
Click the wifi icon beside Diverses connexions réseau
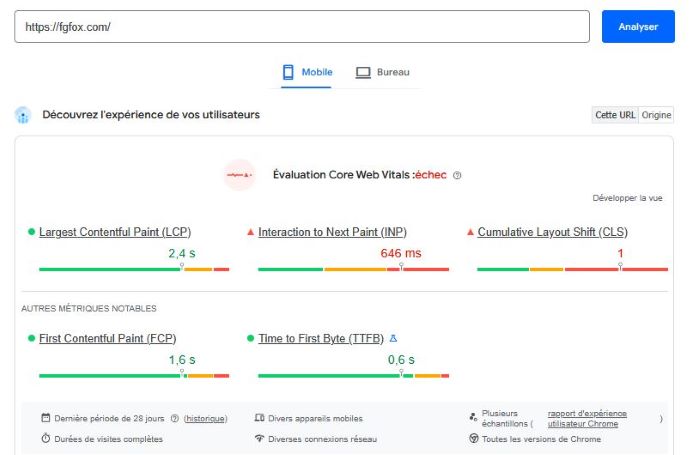pos(259,438)
